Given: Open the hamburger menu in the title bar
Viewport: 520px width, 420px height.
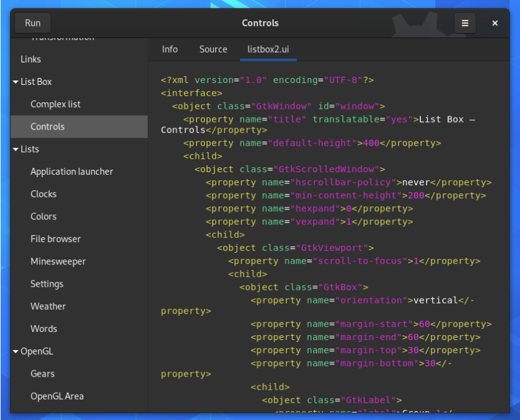Looking at the screenshot, I should pos(465,23).
